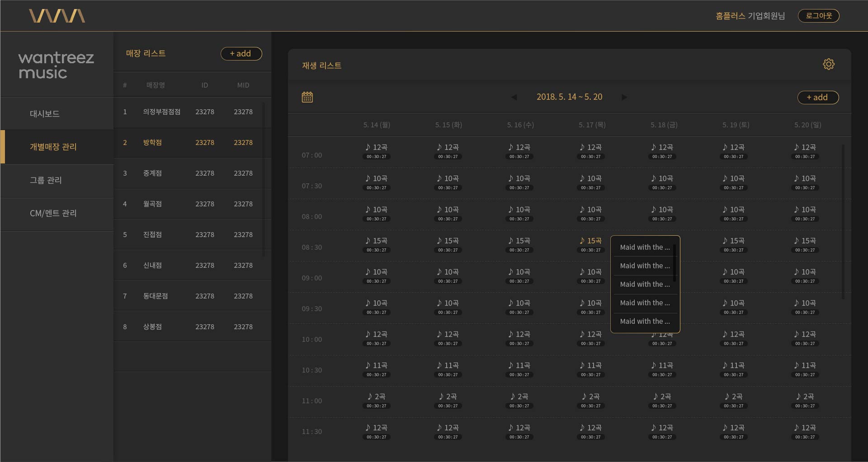This screenshot has width=868, height=462.
Task: Open highlighted 15곡 slot on 5.17 at 08:30
Action: coord(591,244)
